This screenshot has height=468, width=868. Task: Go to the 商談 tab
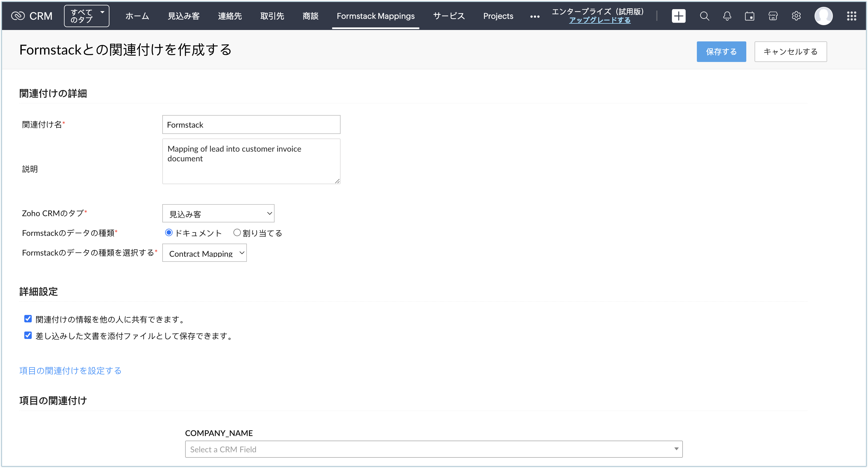click(310, 16)
